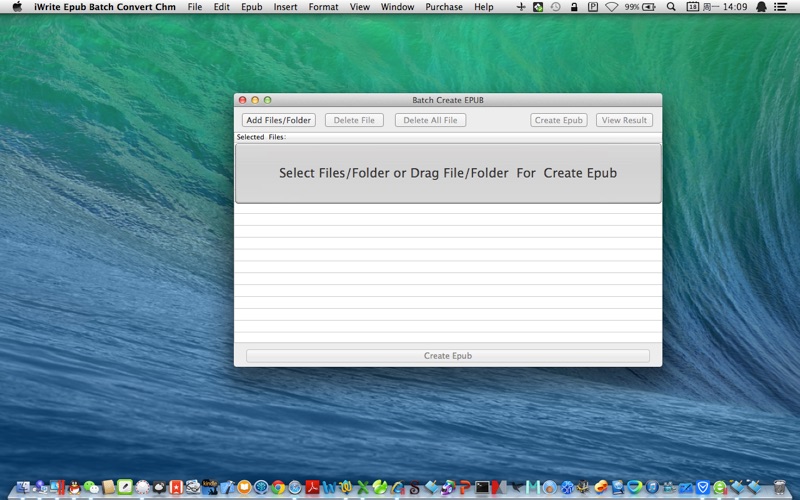
Task: Open the Trash in the Dock
Action: tap(780, 487)
